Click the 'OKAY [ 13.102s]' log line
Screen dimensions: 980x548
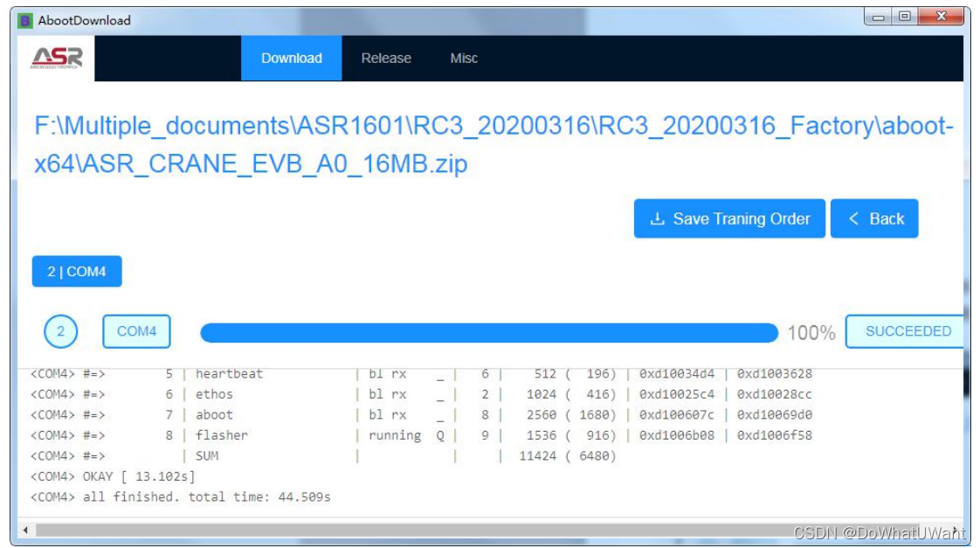(113, 476)
